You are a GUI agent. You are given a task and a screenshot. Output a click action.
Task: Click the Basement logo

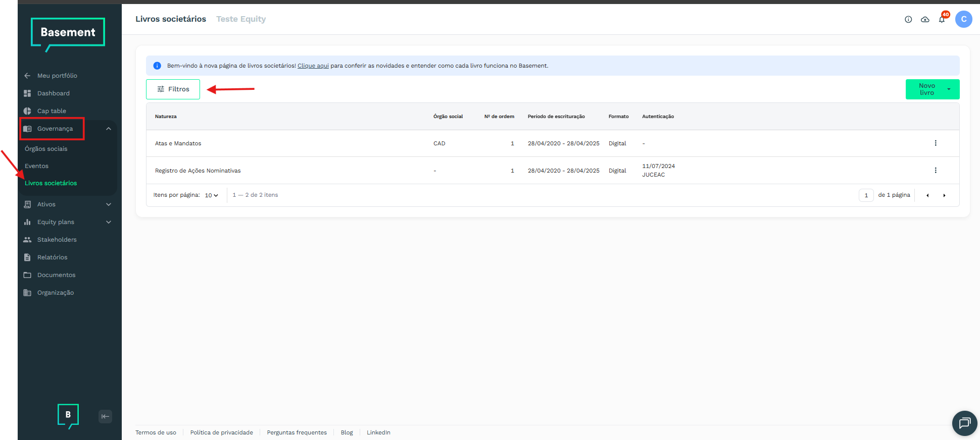coord(68,33)
